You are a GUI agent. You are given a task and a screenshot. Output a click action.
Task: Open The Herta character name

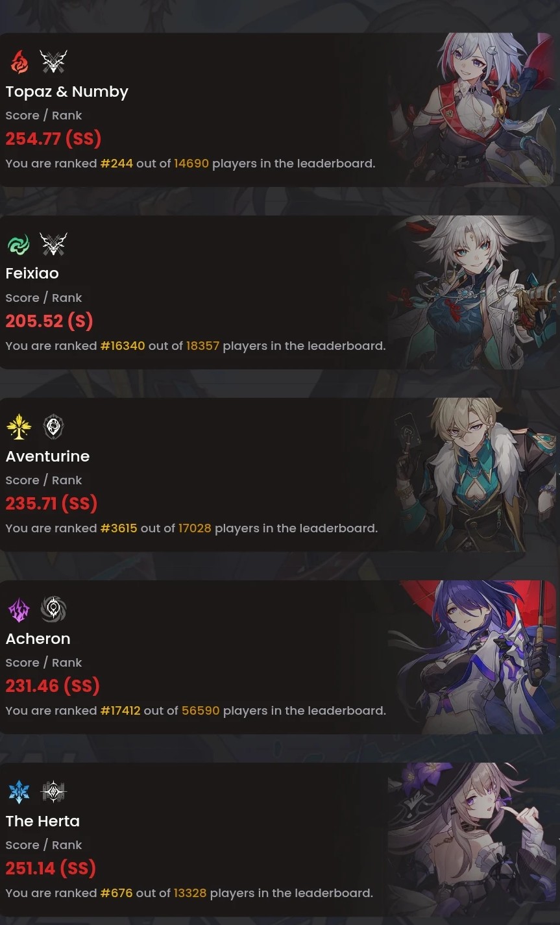tap(43, 821)
